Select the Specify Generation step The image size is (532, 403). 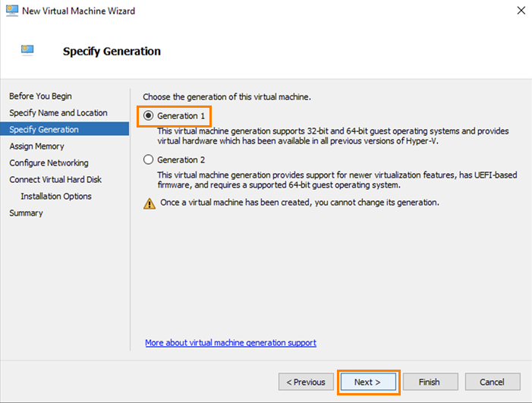tap(44, 130)
